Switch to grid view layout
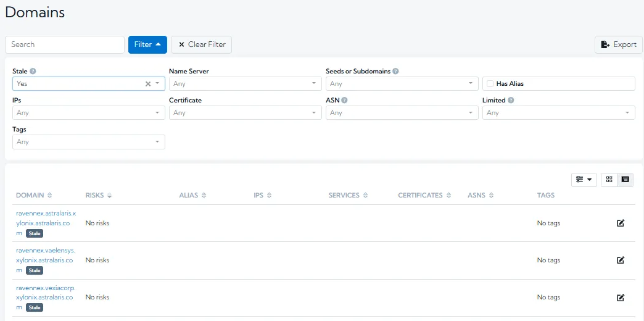 [609, 180]
